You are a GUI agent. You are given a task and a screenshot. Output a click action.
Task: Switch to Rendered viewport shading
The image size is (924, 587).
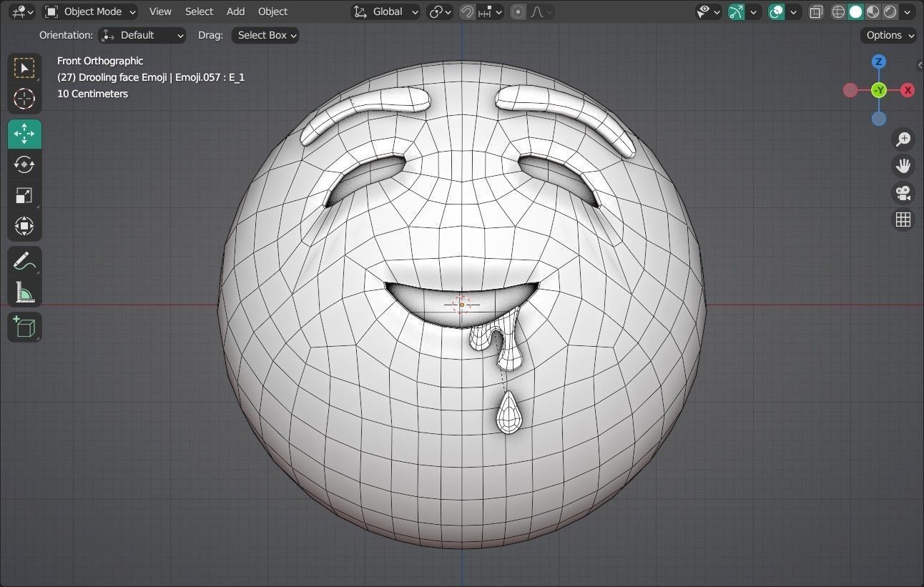(x=890, y=11)
